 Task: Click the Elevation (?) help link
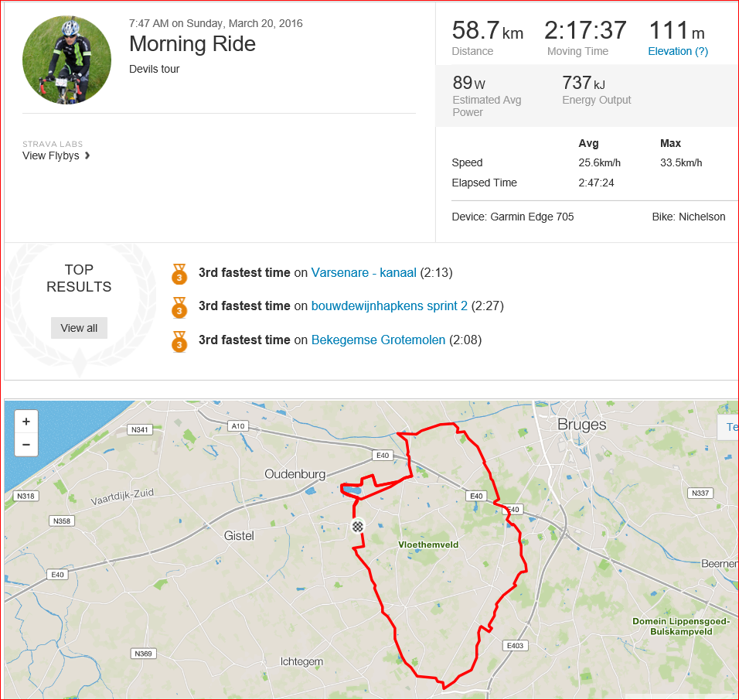[x=678, y=51]
